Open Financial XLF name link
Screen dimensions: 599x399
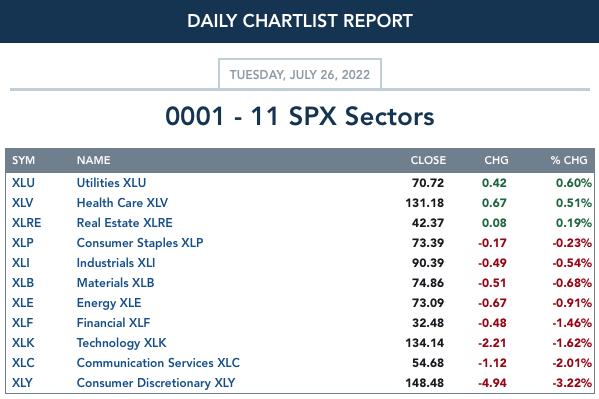point(113,323)
